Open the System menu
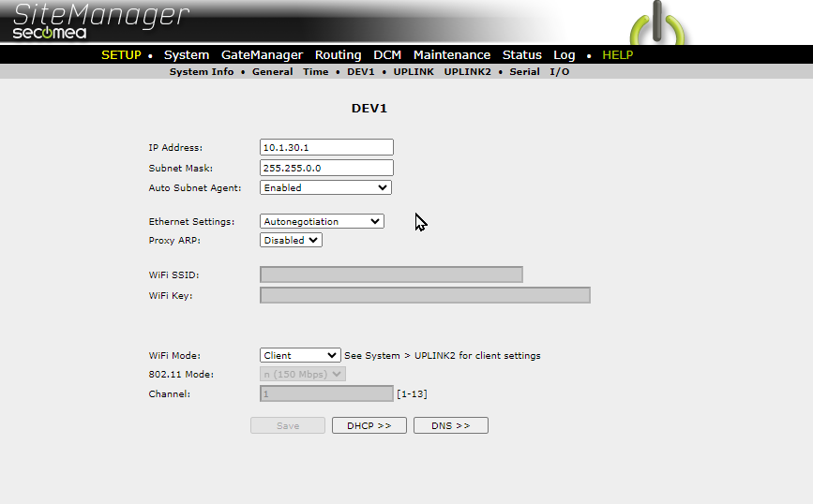 point(187,55)
